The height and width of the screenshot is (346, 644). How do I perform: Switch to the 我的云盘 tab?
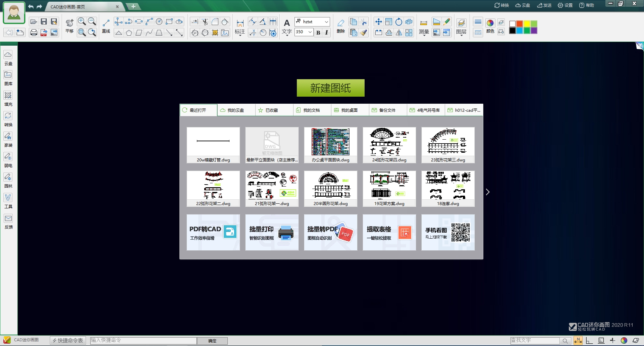tap(236, 110)
